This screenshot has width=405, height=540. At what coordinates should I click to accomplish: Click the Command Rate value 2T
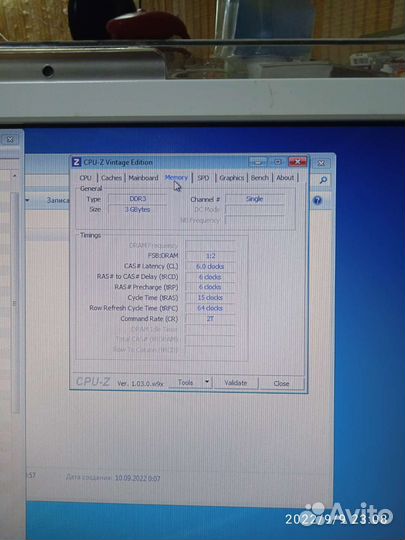point(210,319)
